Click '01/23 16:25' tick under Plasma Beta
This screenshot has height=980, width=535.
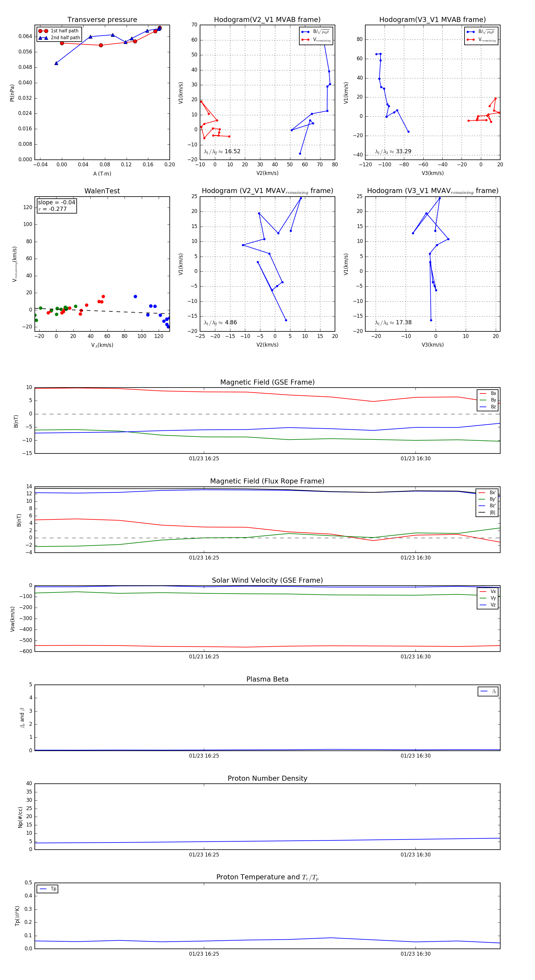pyautogui.click(x=204, y=756)
